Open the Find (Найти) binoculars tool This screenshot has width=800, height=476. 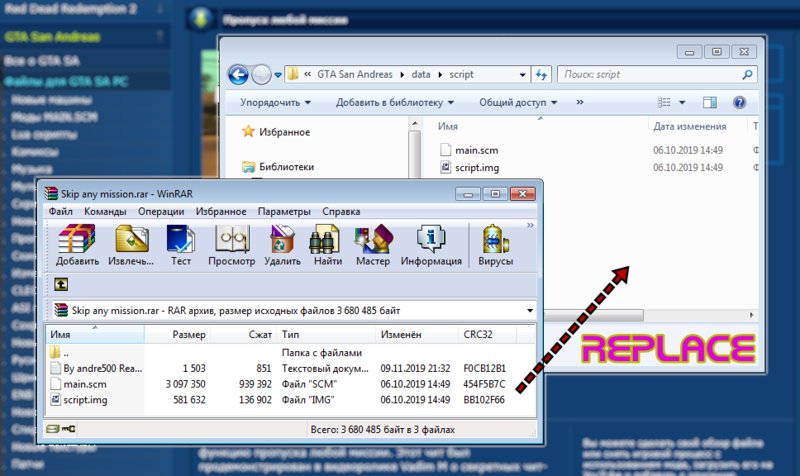click(328, 245)
